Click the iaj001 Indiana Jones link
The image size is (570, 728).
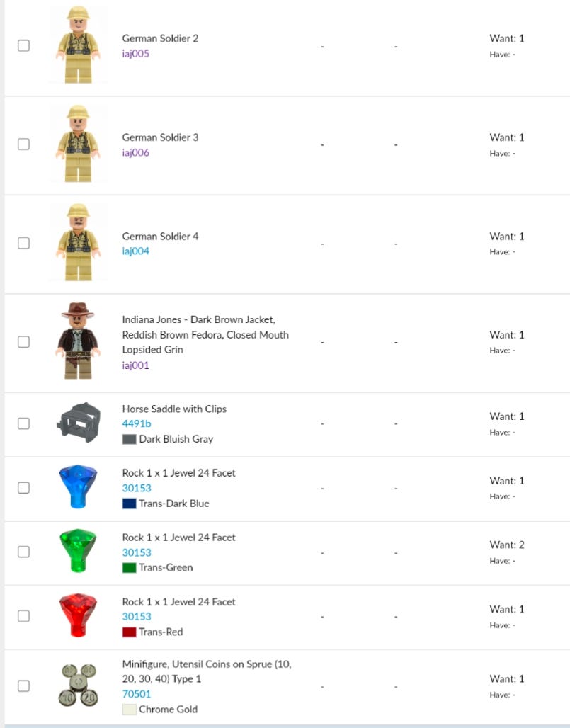(x=135, y=365)
